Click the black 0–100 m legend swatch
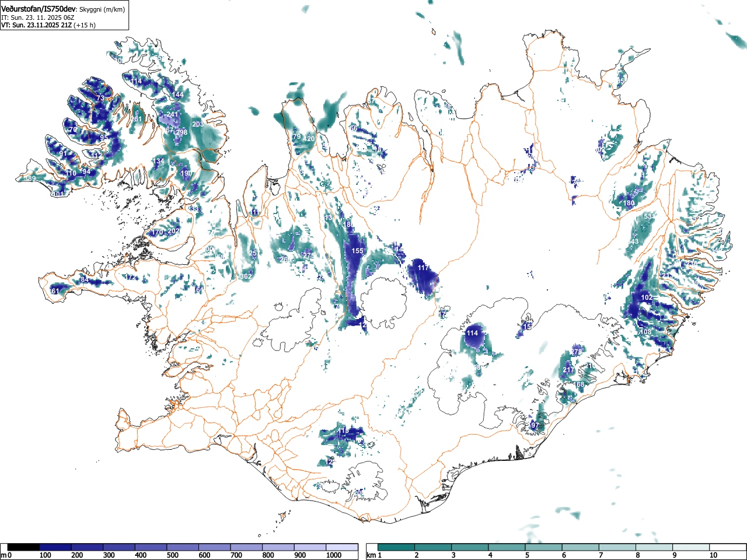Image resolution: width=747 pixels, height=560 pixels. tap(24, 547)
